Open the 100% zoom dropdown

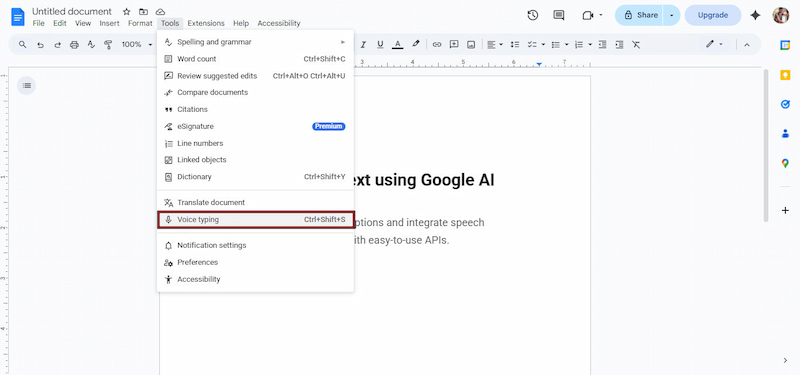pos(137,44)
